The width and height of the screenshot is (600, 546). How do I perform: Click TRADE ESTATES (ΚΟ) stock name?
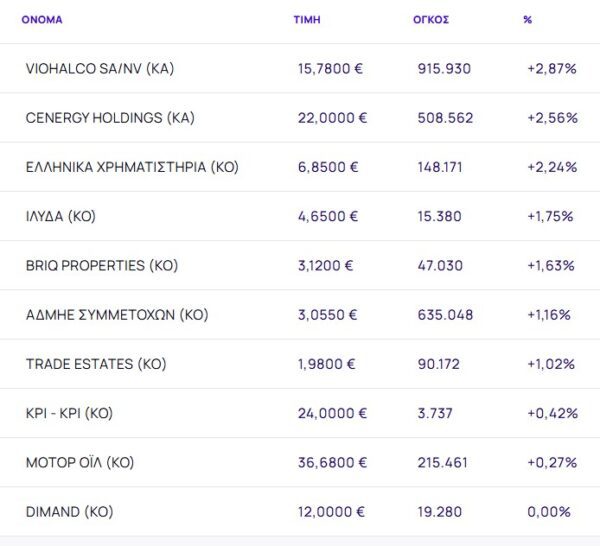point(97,364)
